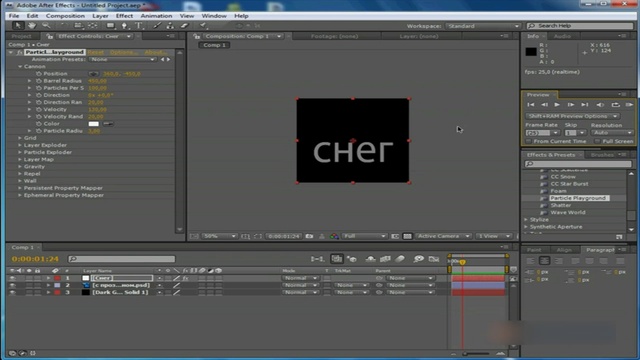
Task: Open Animation Presets dropdown
Action: click(x=122, y=60)
